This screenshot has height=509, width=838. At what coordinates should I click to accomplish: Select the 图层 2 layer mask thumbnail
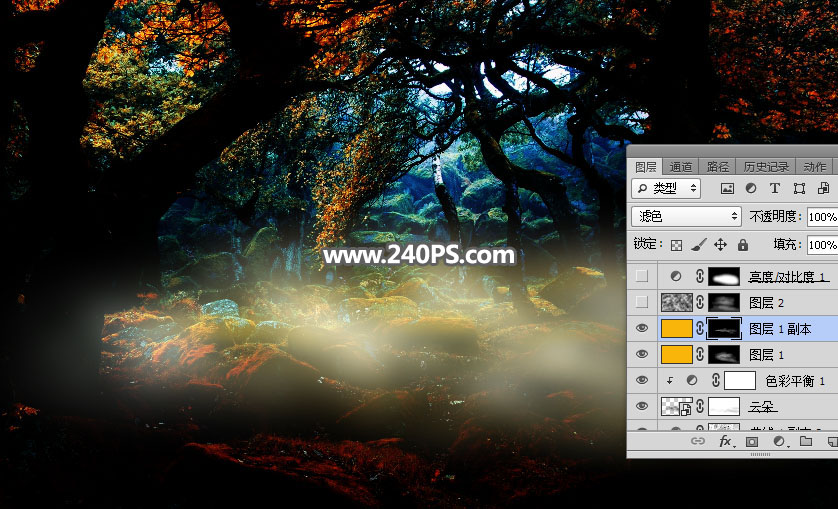[724, 302]
